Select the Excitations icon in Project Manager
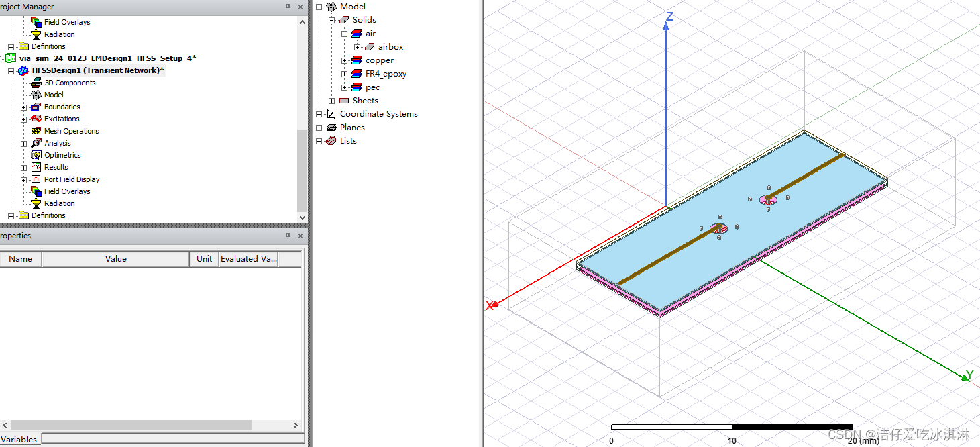The width and height of the screenshot is (980, 447). tap(36, 119)
